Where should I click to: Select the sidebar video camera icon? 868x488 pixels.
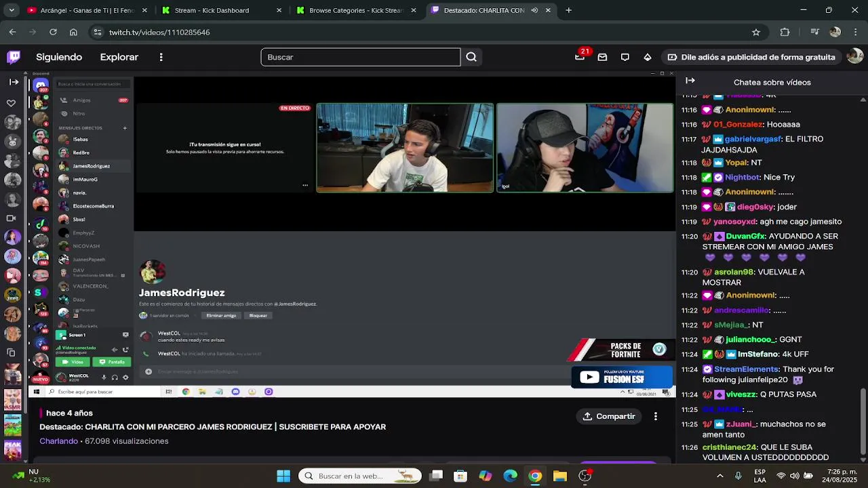click(x=11, y=218)
